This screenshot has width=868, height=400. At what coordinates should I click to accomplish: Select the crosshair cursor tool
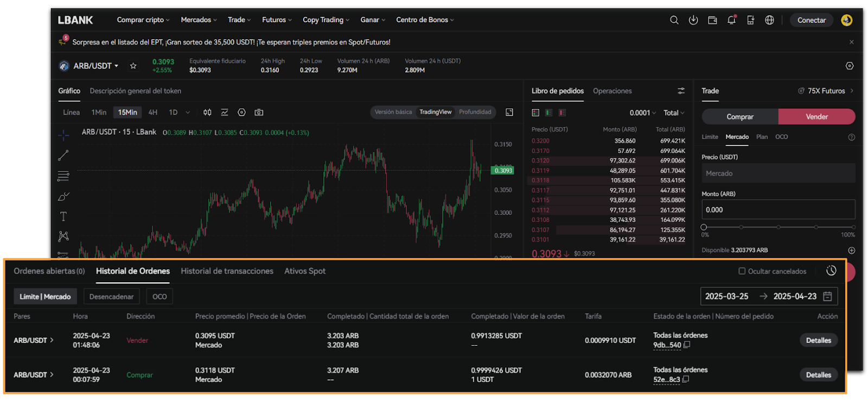(63, 135)
